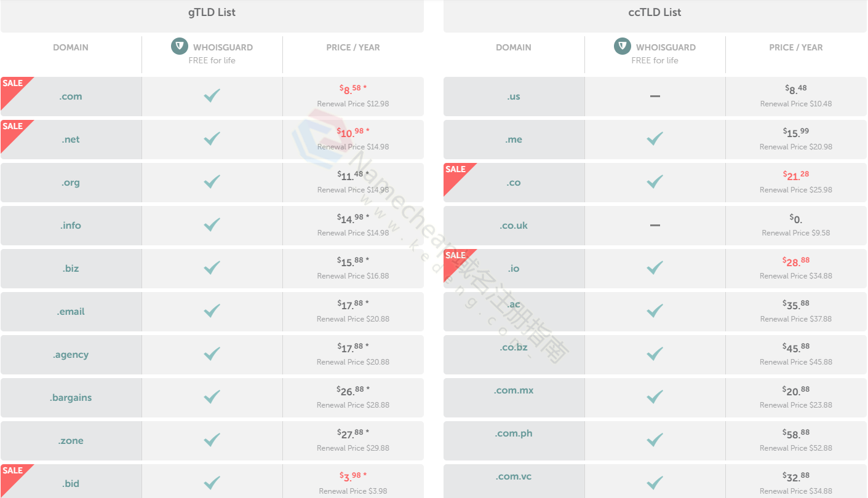The image size is (868, 498).
Task: Select the .com domain link
Action: [71, 97]
